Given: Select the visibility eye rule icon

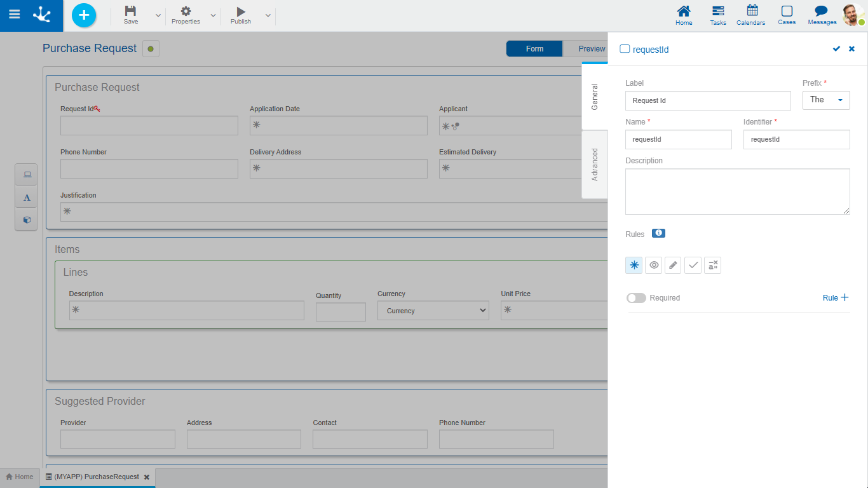Looking at the screenshot, I should (653, 265).
